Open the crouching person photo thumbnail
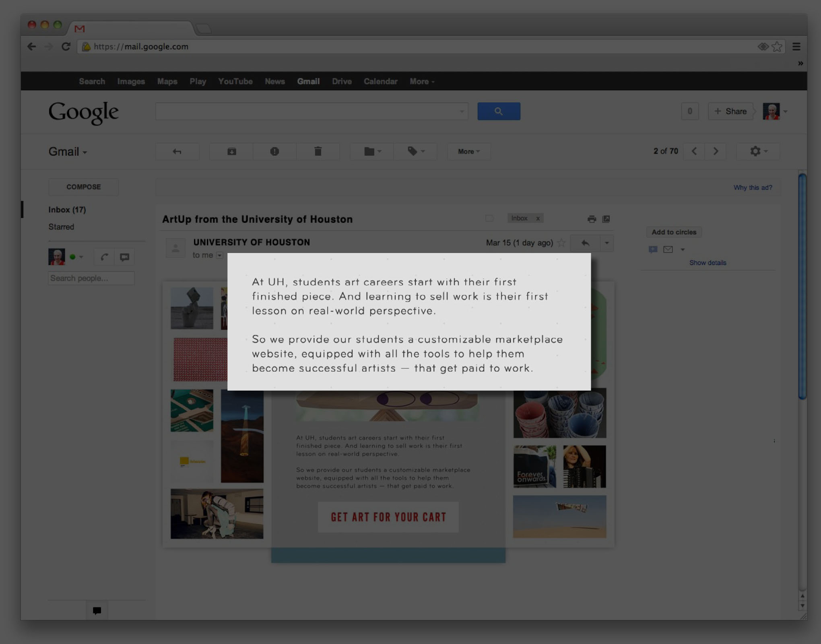Screen dimensions: 821x644 coord(217,514)
